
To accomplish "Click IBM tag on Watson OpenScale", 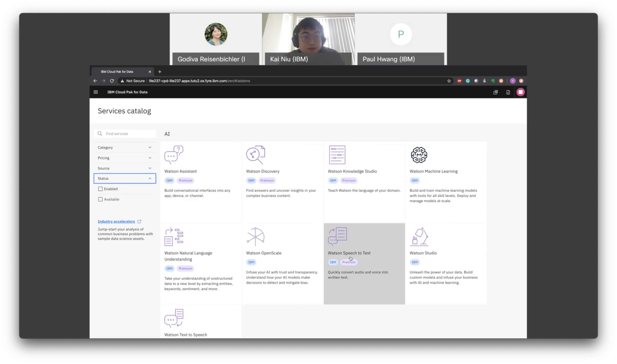I will coord(251,262).
